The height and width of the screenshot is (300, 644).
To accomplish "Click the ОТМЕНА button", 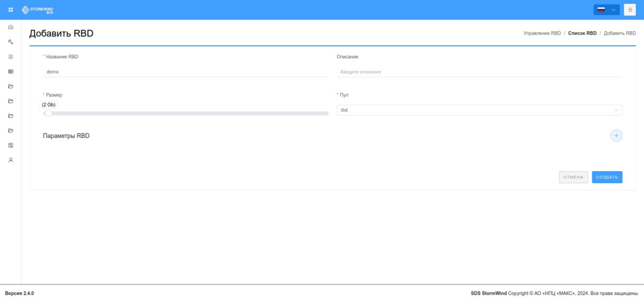I will coord(573,177).
